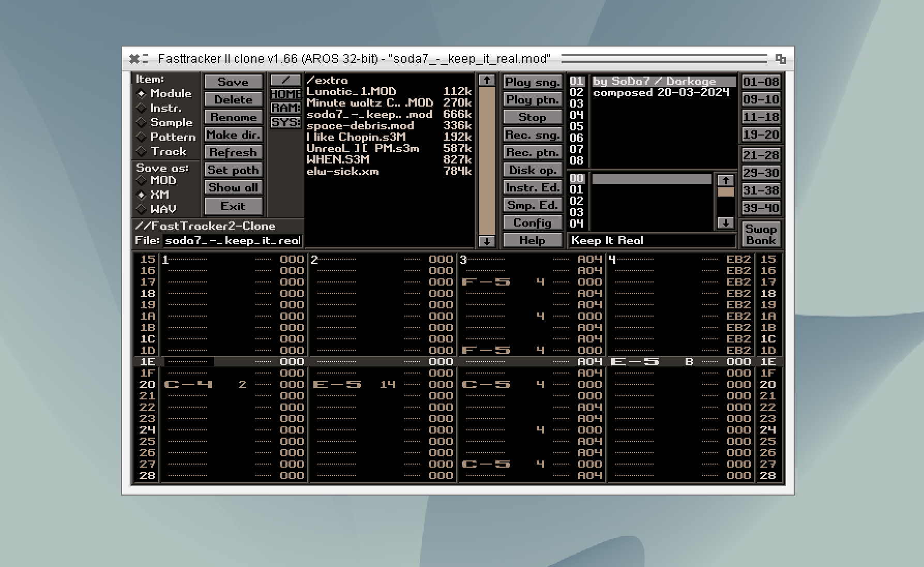Image resolution: width=924 pixels, height=567 pixels.
Task: Click the Rename button
Action: click(x=233, y=117)
